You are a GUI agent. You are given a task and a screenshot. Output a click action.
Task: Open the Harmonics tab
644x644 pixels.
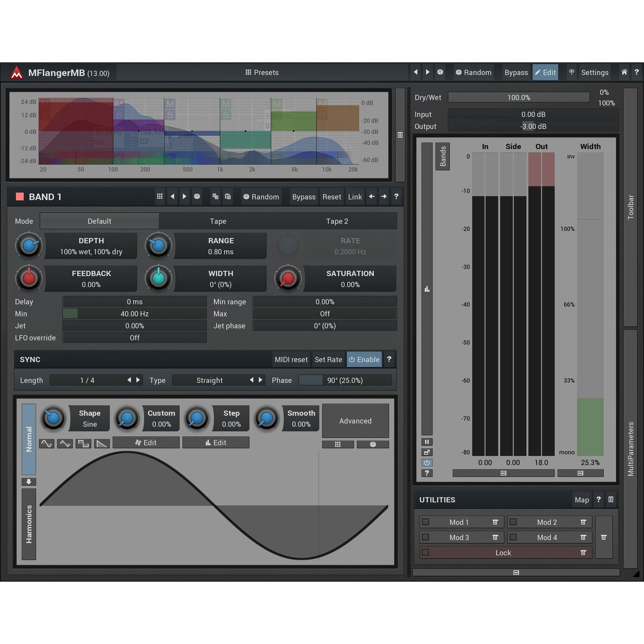(29, 524)
